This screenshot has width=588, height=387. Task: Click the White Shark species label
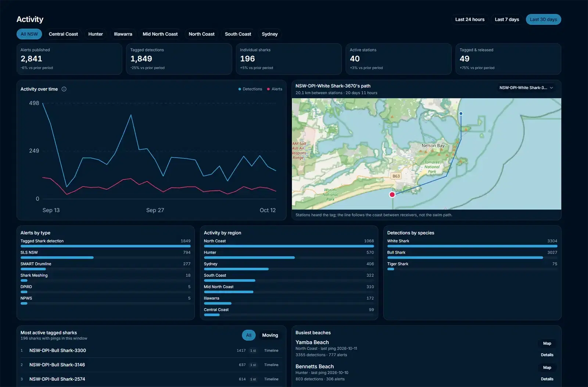(398, 241)
